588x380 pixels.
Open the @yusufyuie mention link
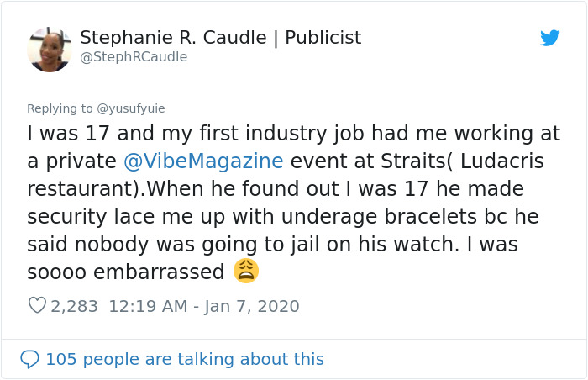tap(131, 108)
